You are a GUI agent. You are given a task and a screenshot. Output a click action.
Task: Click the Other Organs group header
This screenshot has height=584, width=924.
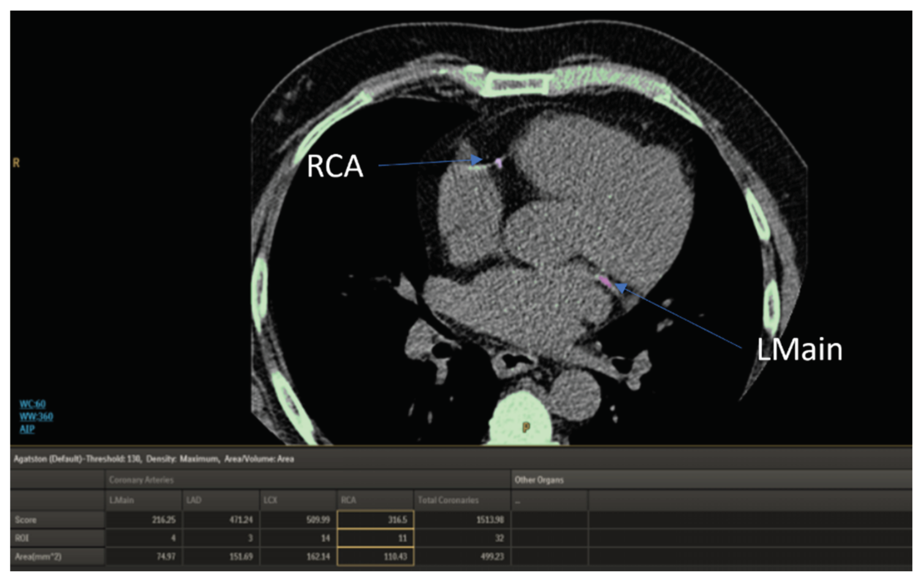tap(539, 480)
